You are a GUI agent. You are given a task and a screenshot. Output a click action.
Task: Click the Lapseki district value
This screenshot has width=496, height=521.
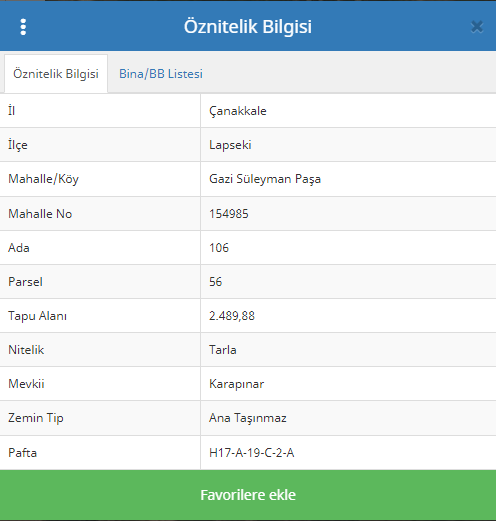pos(230,145)
